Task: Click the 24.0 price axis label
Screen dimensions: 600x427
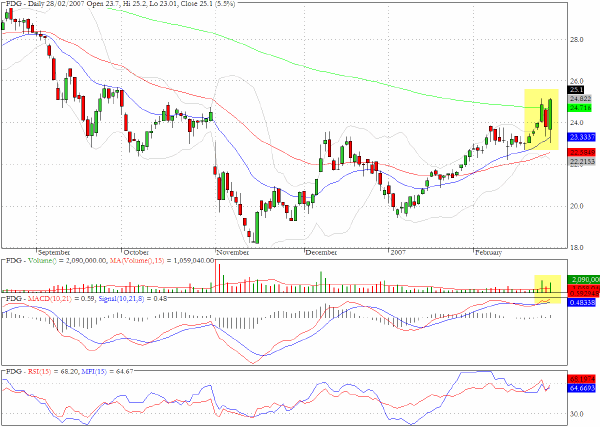Action: [576, 123]
